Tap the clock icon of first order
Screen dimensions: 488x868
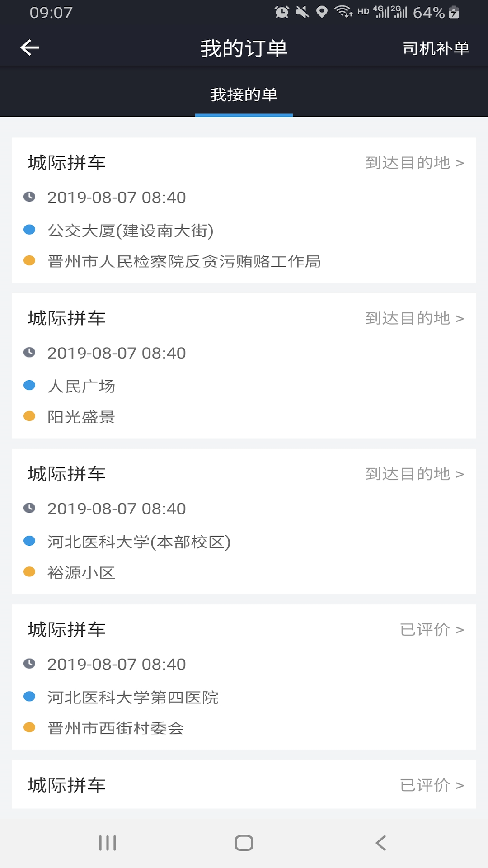tap(29, 197)
